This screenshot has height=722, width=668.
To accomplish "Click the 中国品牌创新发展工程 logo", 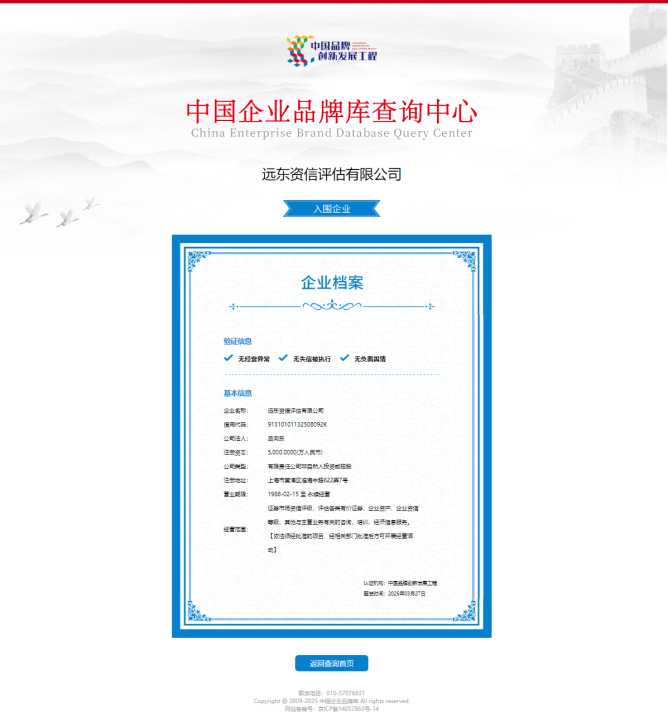I will point(332,51).
